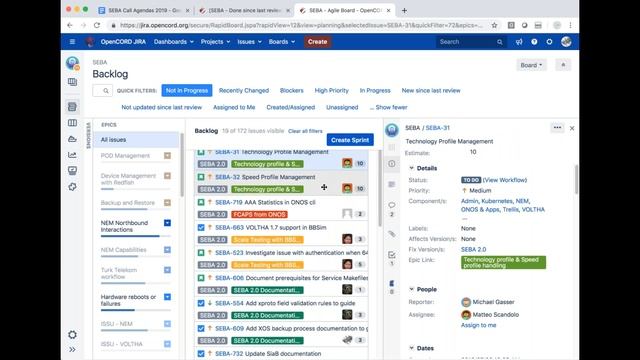Click the OpenCORD JIRA logo icon

click(x=90, y=42)
